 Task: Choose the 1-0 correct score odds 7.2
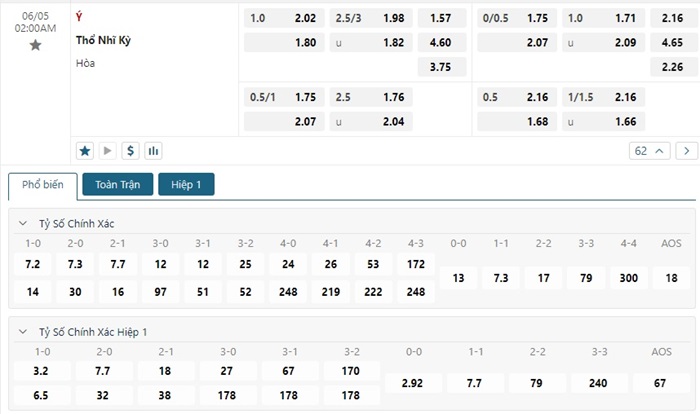click(32, 264)
